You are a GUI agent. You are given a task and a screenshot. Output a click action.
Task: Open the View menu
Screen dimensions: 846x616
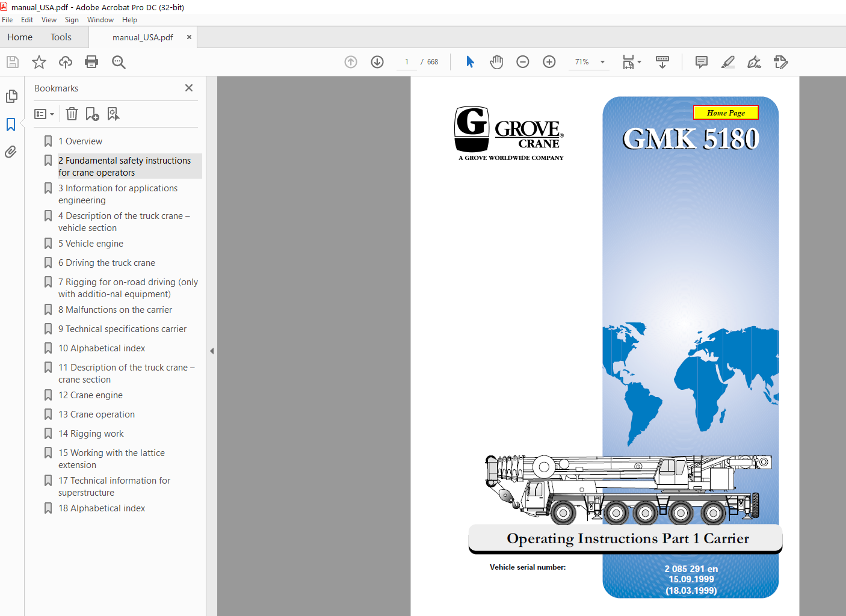(x=49, y=20)
